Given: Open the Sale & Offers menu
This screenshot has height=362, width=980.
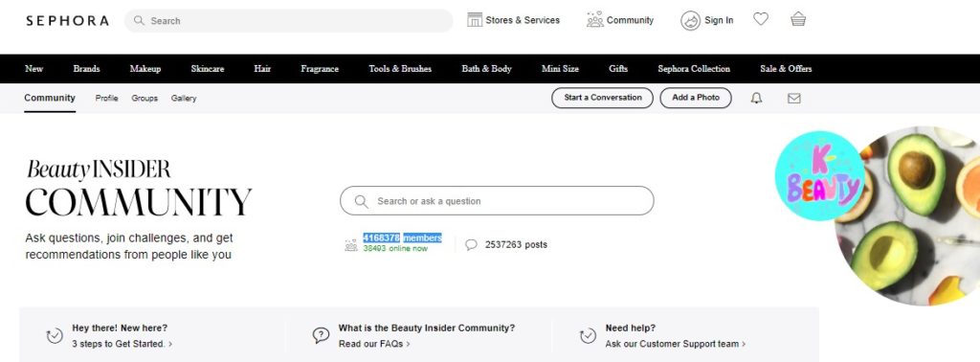Looking at the screenshot, I should (786, 69).
